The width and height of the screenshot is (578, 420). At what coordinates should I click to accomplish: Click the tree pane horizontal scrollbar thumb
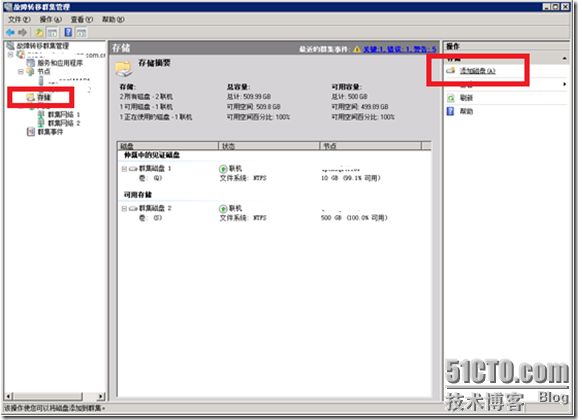coord(48,396)
